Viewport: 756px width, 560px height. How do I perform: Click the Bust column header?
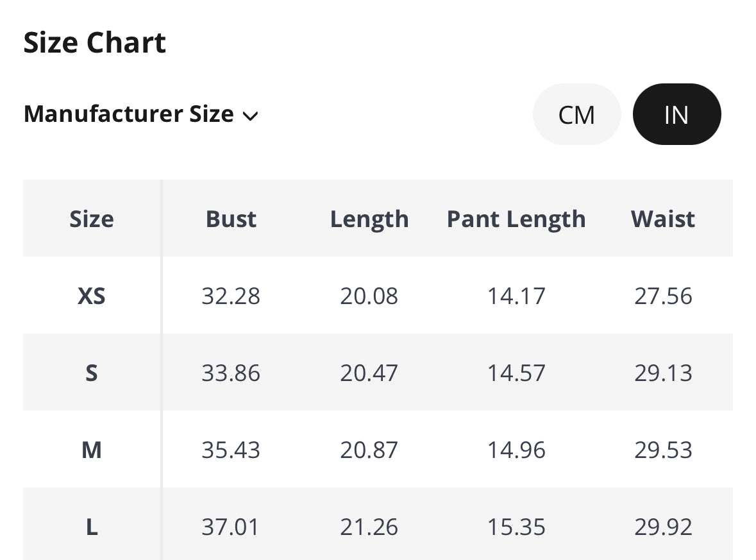(x=231, y=219)
